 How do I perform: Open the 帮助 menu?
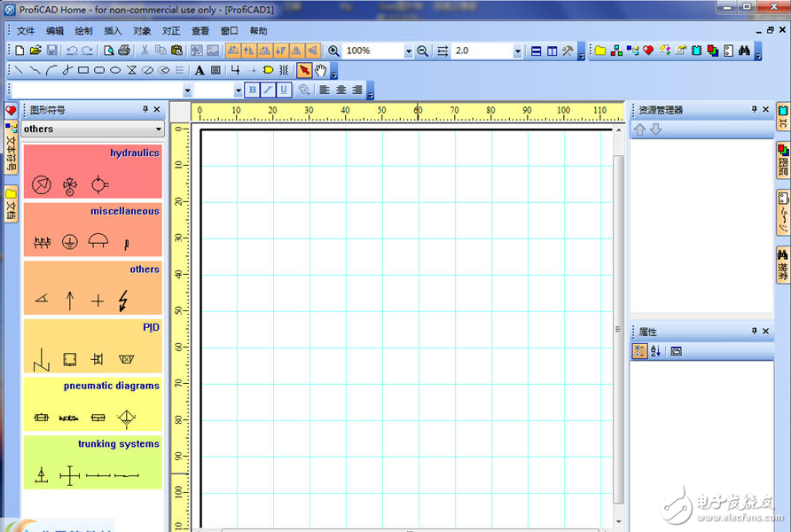point(258,30)
